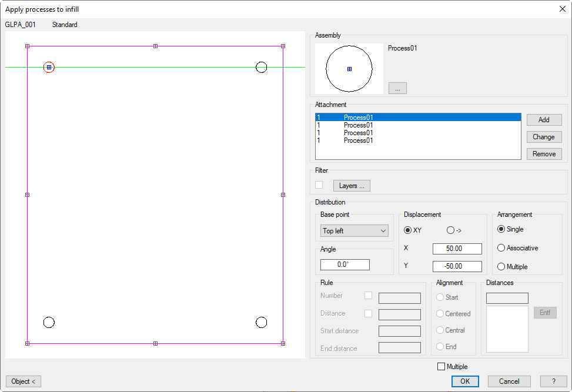The image size is (572, 392).
Task: Click the left middle grip handle
Action: (x=27, y=195)
